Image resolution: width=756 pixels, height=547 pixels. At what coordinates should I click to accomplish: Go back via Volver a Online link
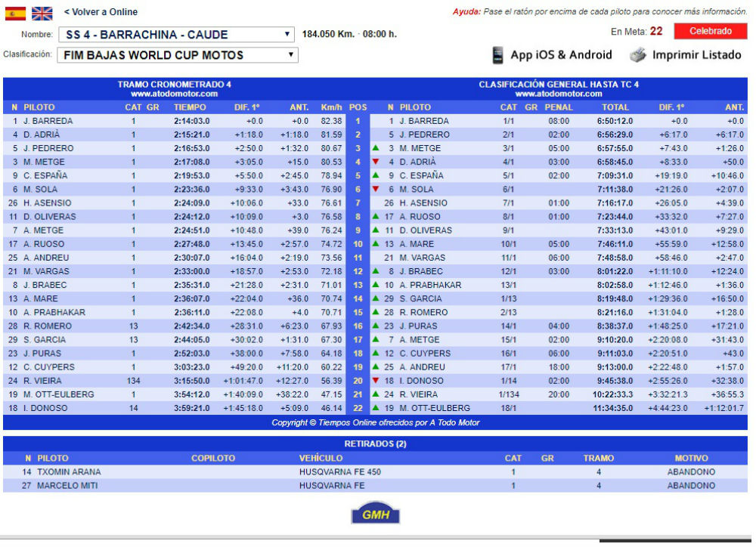[101, 12]
